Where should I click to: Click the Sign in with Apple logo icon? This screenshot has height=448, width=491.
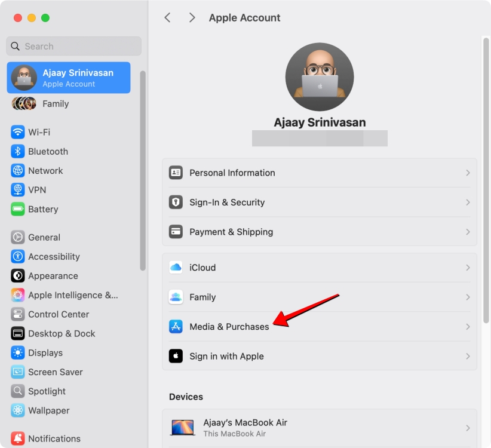coord(176,356)
